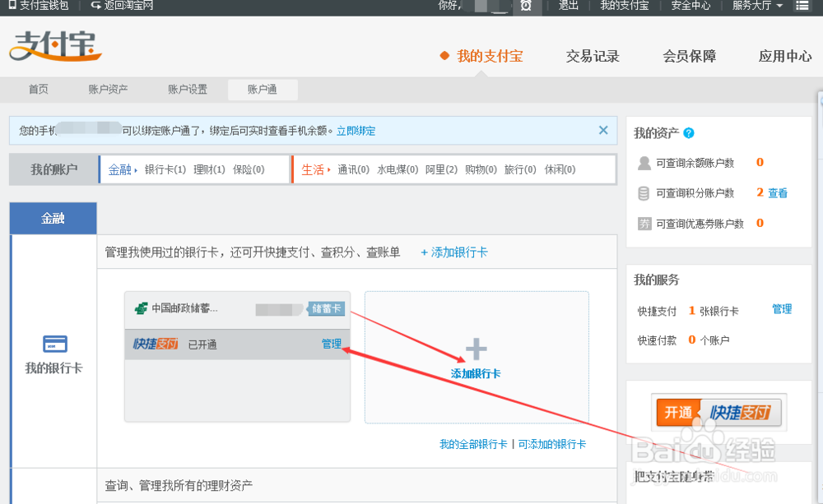Click 储蓄卡 tag on bank card

[x=326, y=309]
